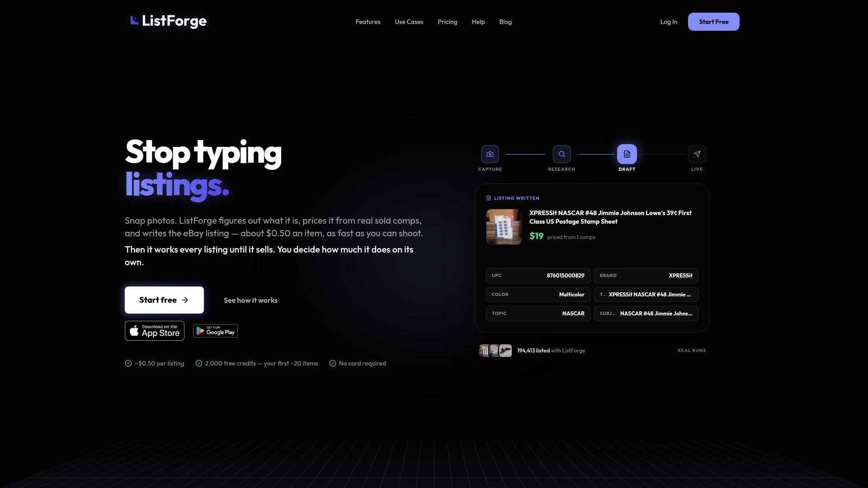
Task: Visit the Blog link in navigation
Action: (x=505, y=22)
